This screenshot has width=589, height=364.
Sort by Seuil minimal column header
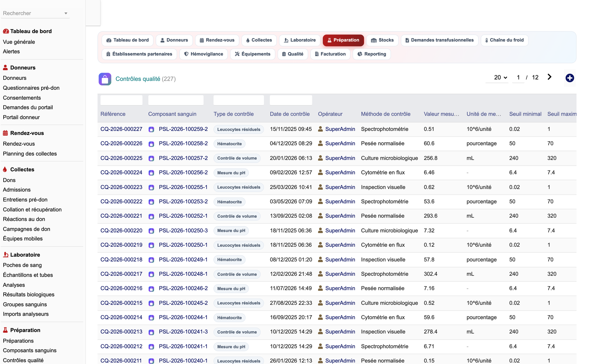pos(525,114)
